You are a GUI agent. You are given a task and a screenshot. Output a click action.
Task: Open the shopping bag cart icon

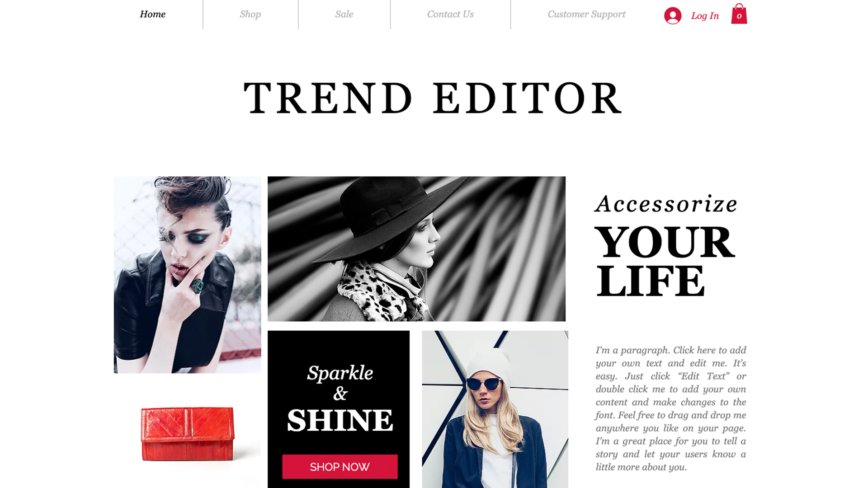click(739, 14)
